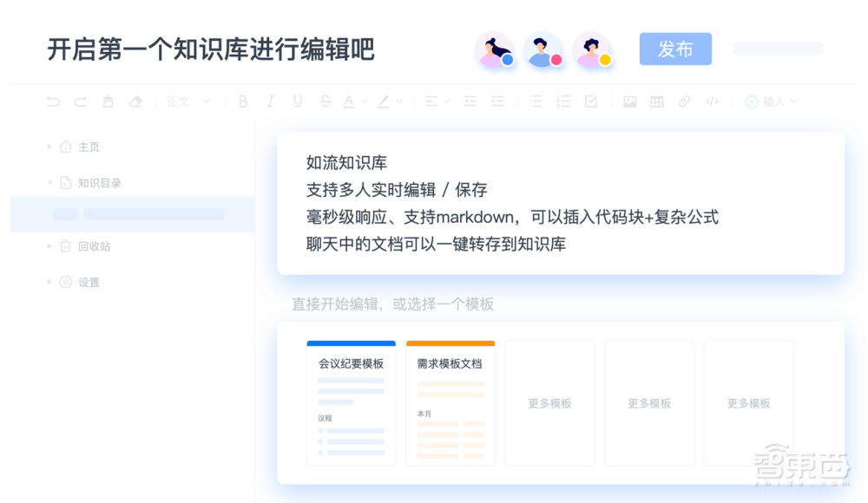Toggle strikethrough formatting
The width and height of the screenshot is (868, 503).
pyautogui.click(x=323, y=101)
